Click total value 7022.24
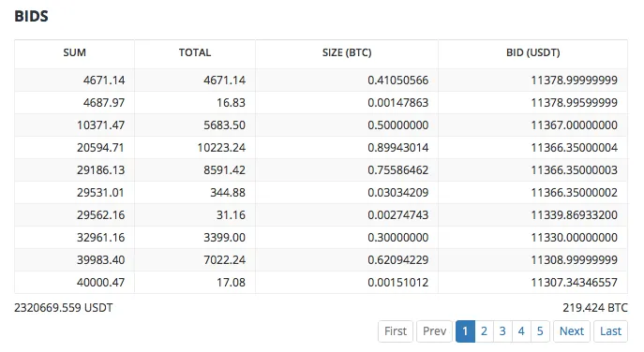 tap(225, 259)
